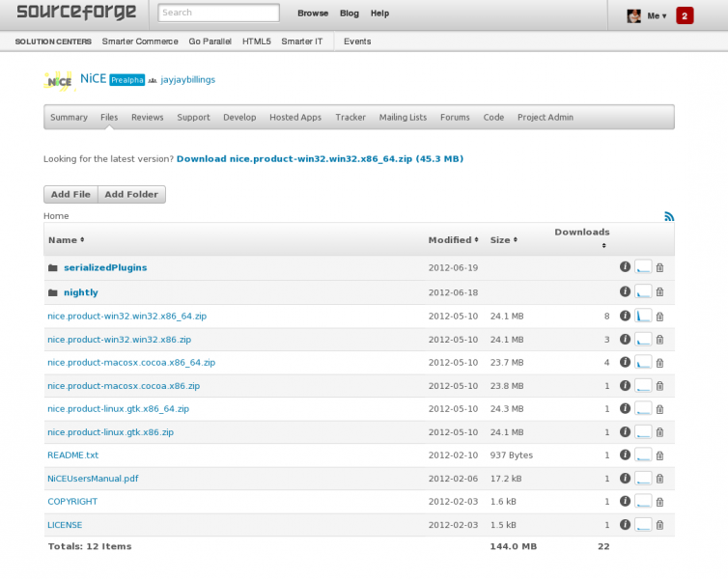The image size is (728, 579).
Task: Open the Tracker tab
Action: click(350, 118)
